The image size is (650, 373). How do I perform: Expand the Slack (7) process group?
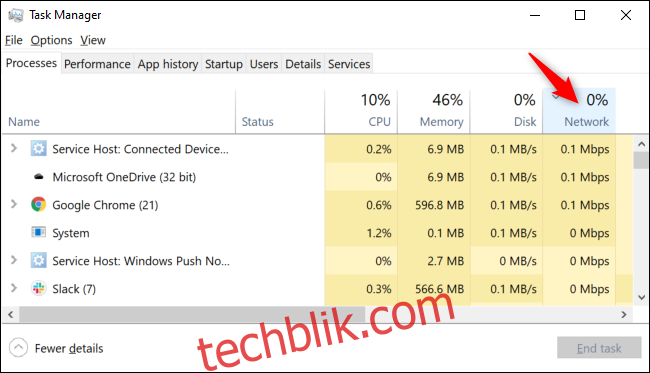[14, 288]
